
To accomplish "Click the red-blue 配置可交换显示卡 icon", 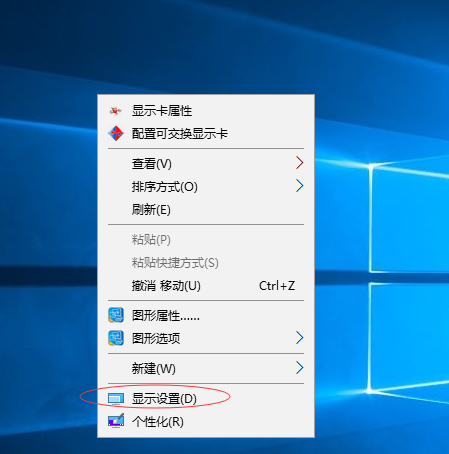I will click(x=116, y=133).
